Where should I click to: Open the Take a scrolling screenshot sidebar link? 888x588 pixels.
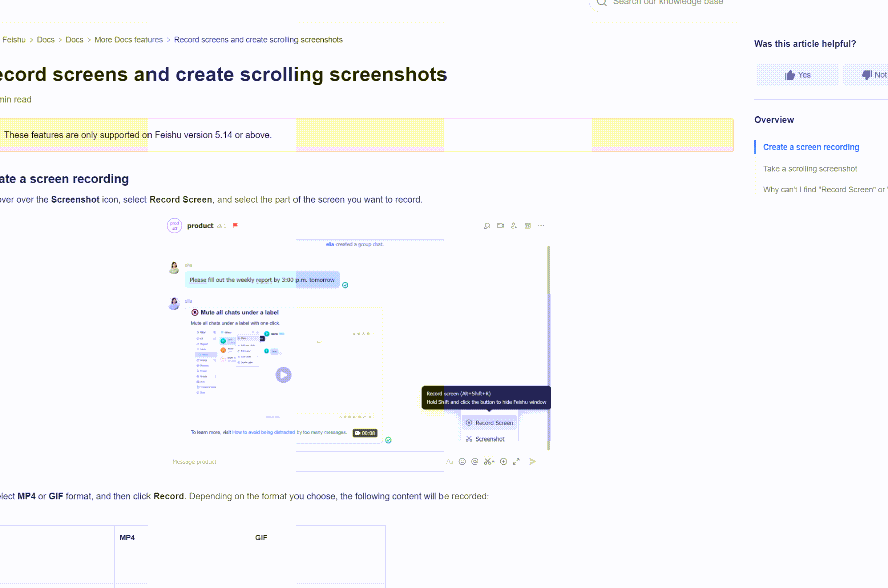click(x=810, y=168)
